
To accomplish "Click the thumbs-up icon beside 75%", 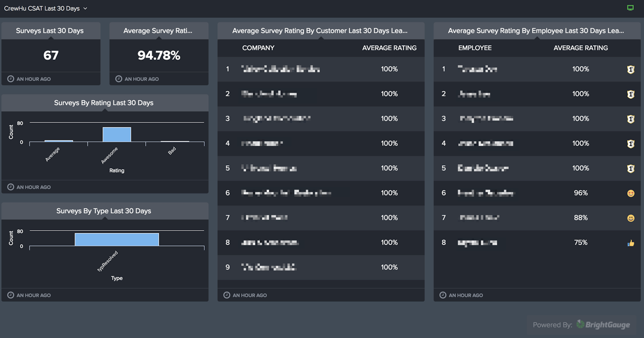I will [x=630, y=243].
